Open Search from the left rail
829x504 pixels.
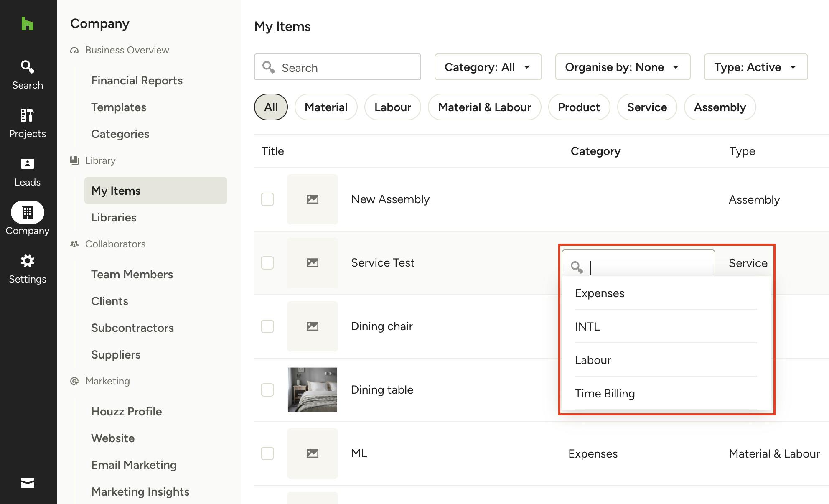pos(28,75)
